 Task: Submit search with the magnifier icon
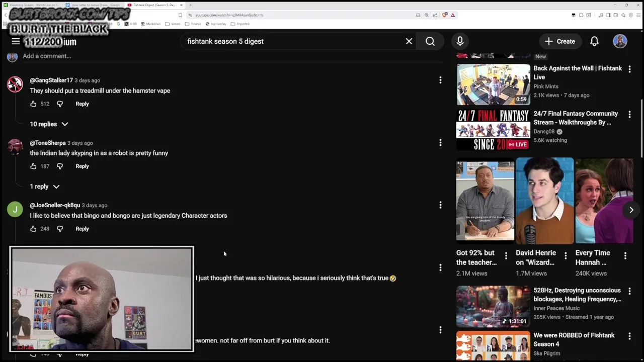point(430,41)
